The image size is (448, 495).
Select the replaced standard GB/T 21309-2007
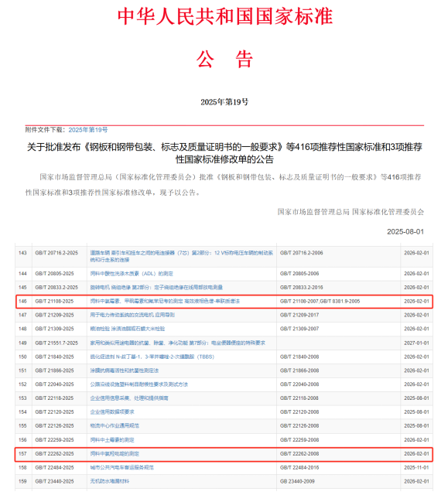299,329
